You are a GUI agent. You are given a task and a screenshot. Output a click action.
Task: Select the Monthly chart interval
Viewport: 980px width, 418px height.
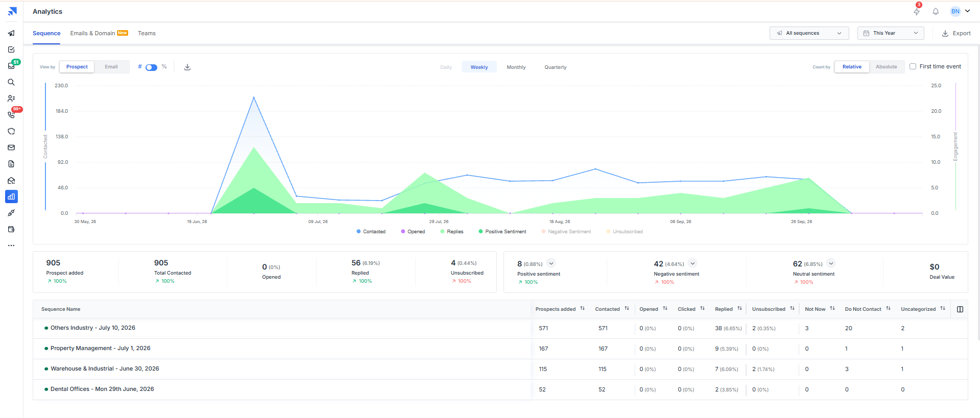pos(516,67)
